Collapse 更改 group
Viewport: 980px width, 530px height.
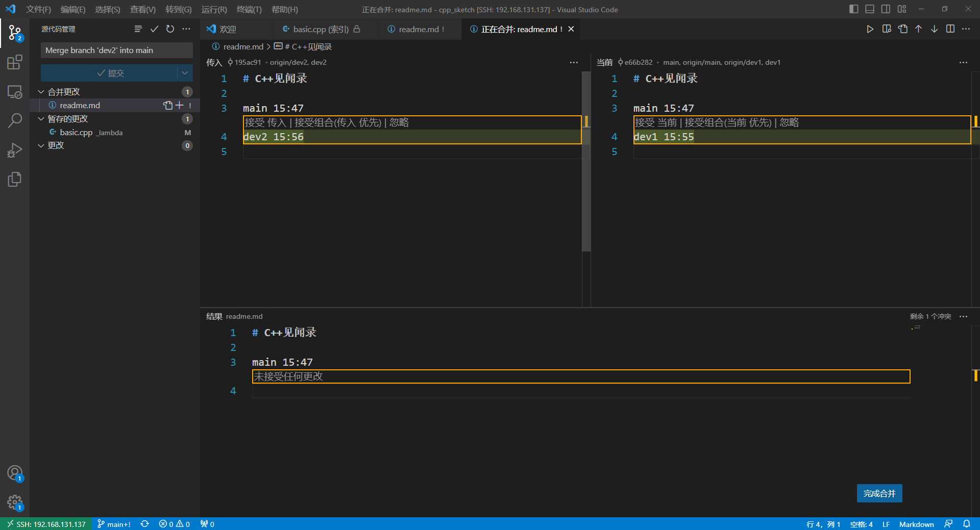pyautogui.click(x=41, y=145)
